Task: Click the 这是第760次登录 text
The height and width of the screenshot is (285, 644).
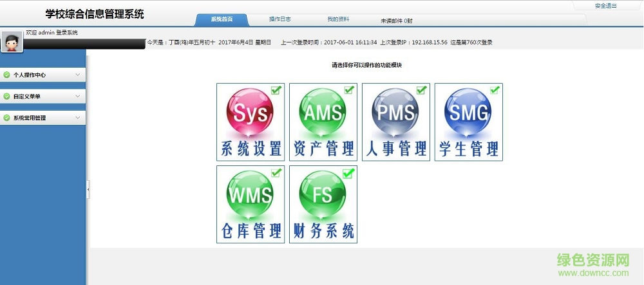Action: click(x=471, y=42)
